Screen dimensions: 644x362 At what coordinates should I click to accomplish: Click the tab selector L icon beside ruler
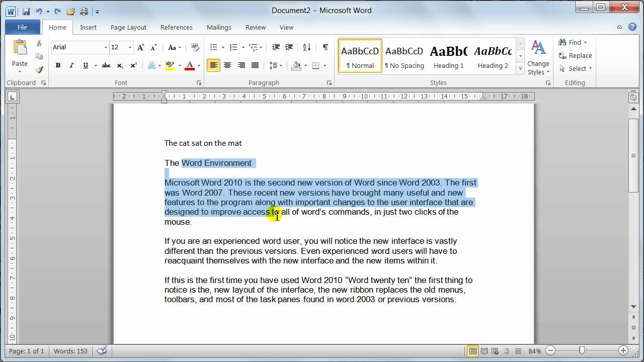click(13, 97)
